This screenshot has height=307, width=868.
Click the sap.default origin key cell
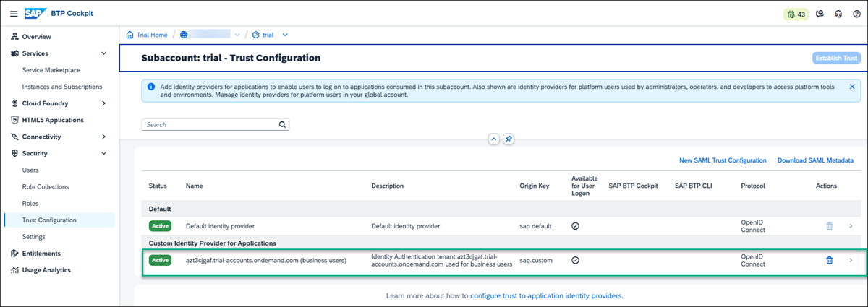536,226
